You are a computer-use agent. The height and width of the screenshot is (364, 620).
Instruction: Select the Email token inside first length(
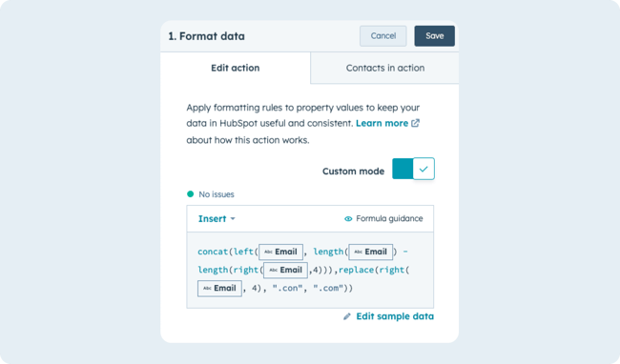tap(370, 252)
